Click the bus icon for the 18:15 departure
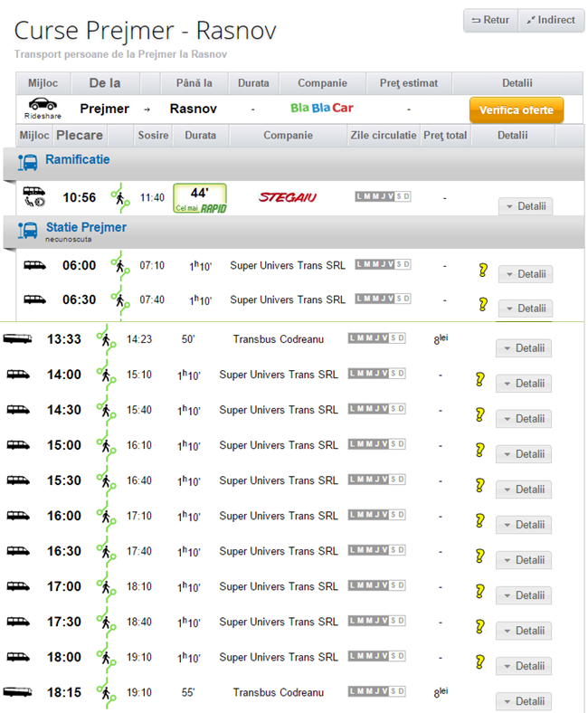588x713 pixels. [17, 692]
